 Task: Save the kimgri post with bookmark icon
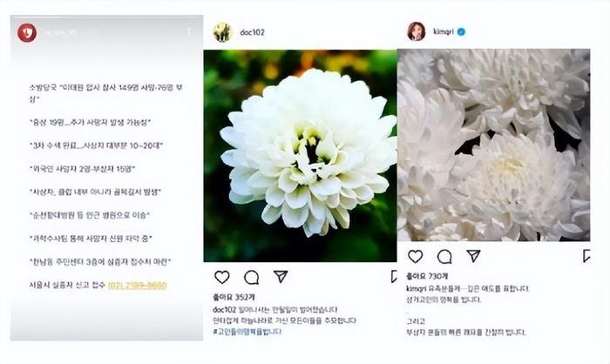(586, 256)
